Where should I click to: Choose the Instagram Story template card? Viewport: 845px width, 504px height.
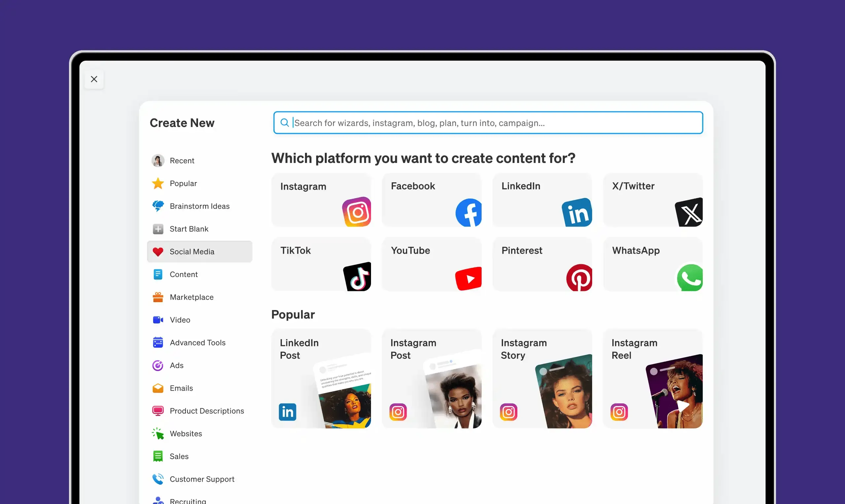click(542, 378)
